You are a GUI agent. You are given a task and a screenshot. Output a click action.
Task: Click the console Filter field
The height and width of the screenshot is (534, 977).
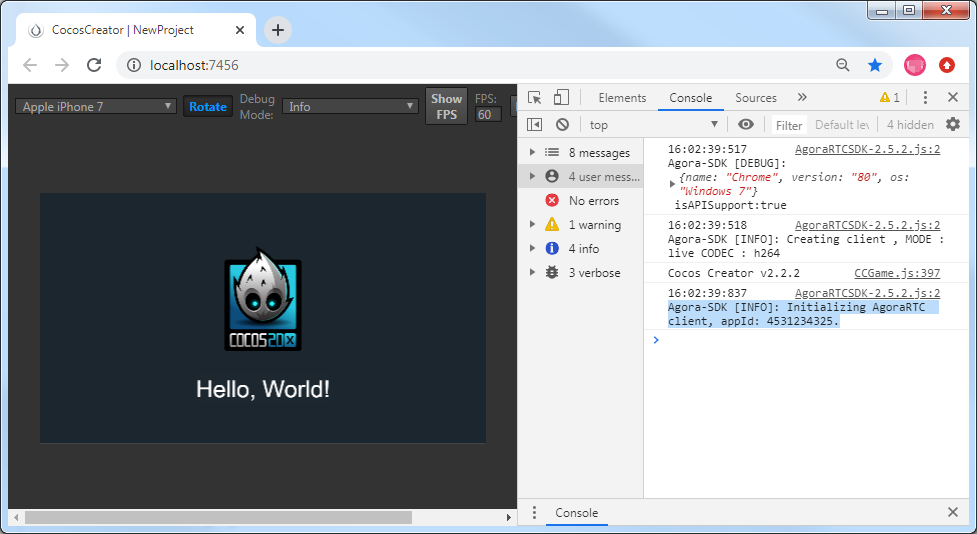[789, 125]
